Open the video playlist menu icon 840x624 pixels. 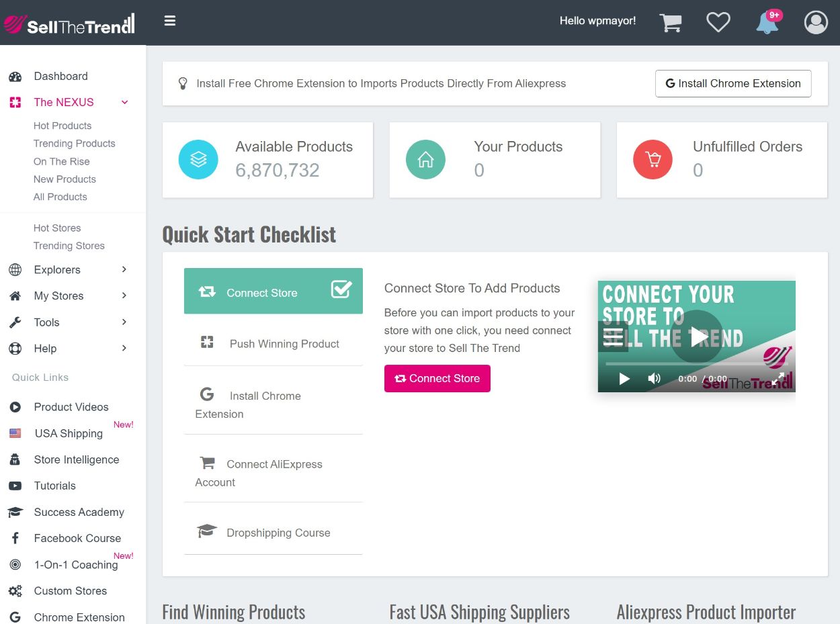pos(613,337)
